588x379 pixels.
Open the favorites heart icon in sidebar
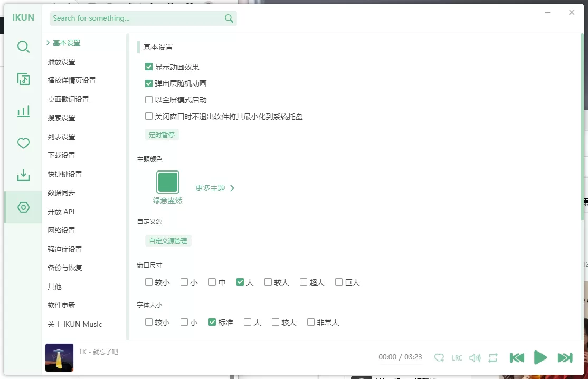(23, 143)
